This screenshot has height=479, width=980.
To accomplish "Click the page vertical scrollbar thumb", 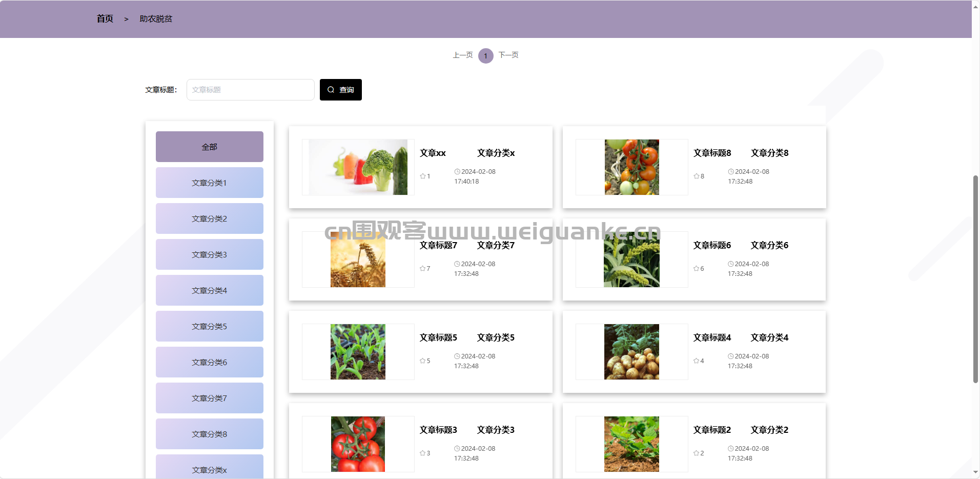I will pyautogui.click(x=975, y=279).
